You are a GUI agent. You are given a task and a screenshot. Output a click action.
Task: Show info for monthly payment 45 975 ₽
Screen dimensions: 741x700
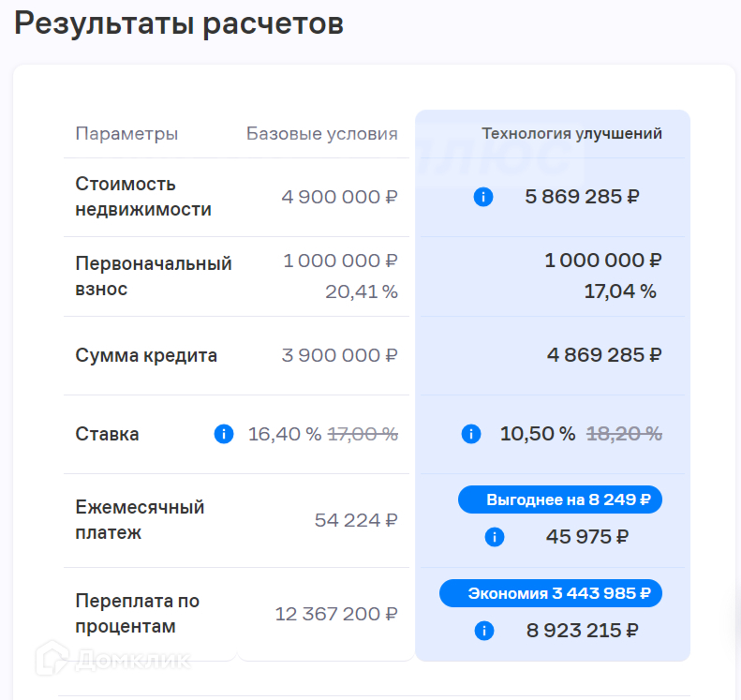pos(495,537)
